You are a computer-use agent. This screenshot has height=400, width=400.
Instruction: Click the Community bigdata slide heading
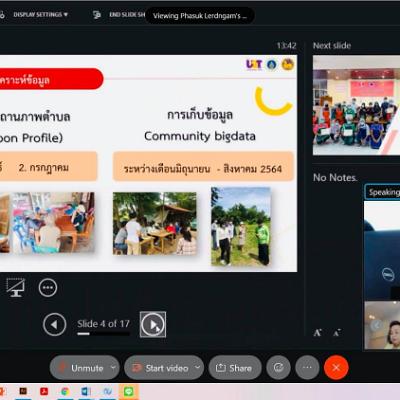point(200,136)
